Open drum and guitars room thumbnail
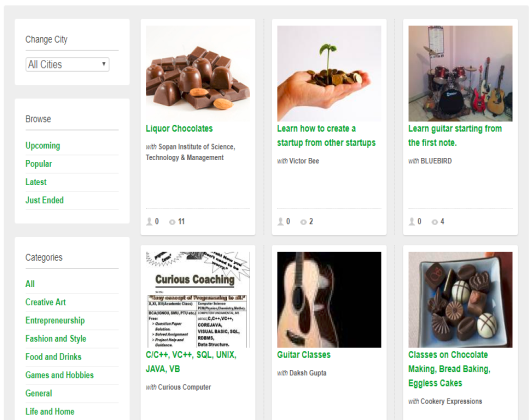530x420 pixels. point(460,73)
